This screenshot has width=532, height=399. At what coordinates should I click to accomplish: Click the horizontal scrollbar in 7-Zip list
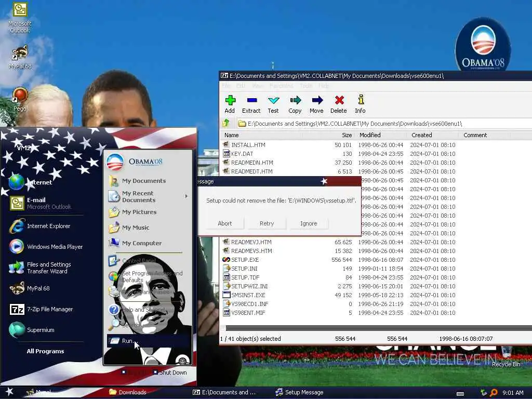coord(379,328)
